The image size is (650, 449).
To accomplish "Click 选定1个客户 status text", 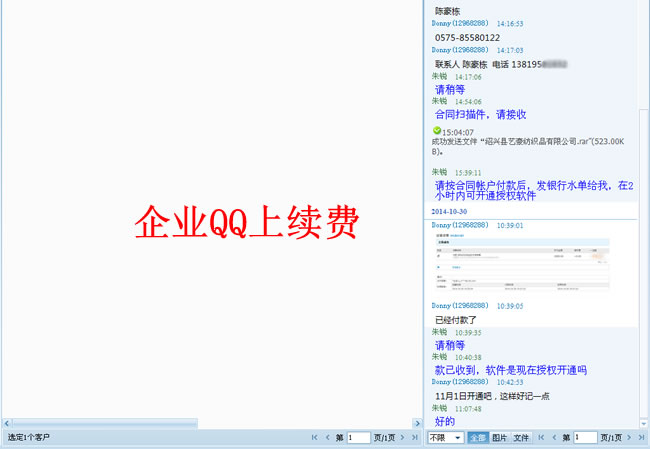I will [x=29, y=437].
